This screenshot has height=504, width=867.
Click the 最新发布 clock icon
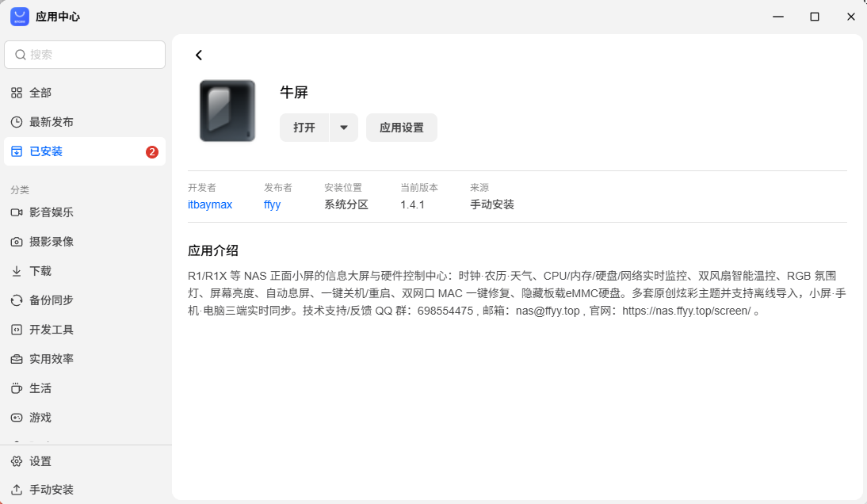click(x=17, y=122)
